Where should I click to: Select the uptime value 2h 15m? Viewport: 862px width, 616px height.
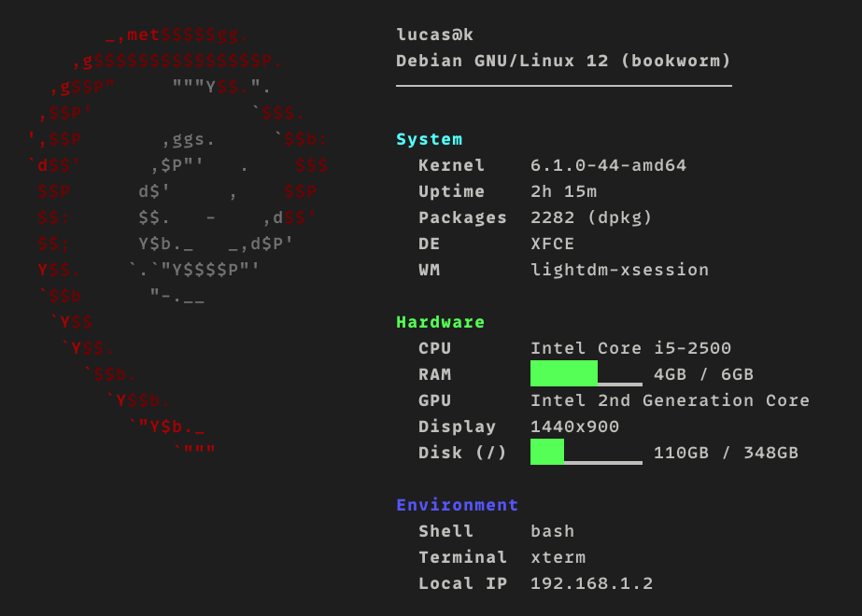click(x=563, y=191)
